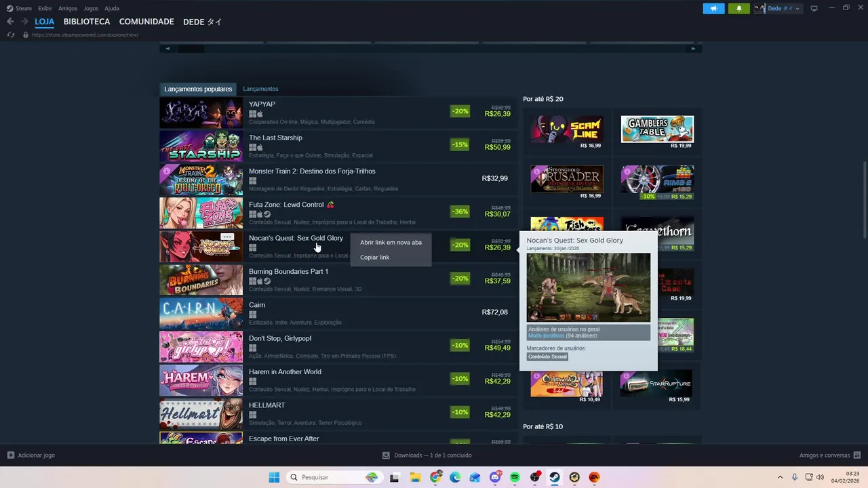This screenshot has height=488, width=868.
Task: Go back with the left arrow
Action: coord(10,22)
